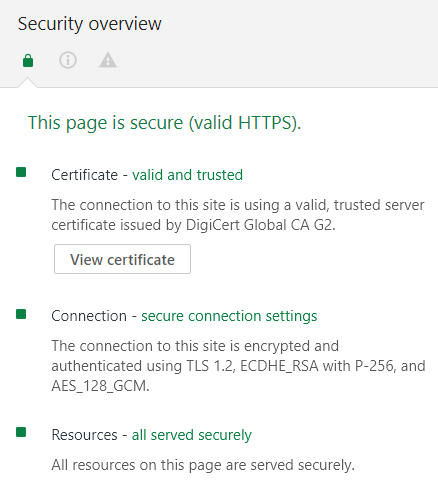438x500 pixels.
Task: Click the TLS 1.2 connection description text
Action: [238, 366]
